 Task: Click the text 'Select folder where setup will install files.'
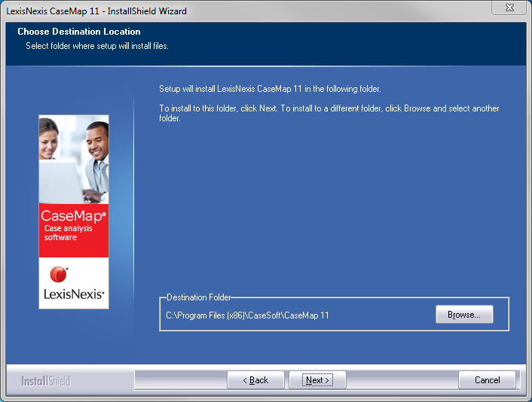tap(97, 46)
